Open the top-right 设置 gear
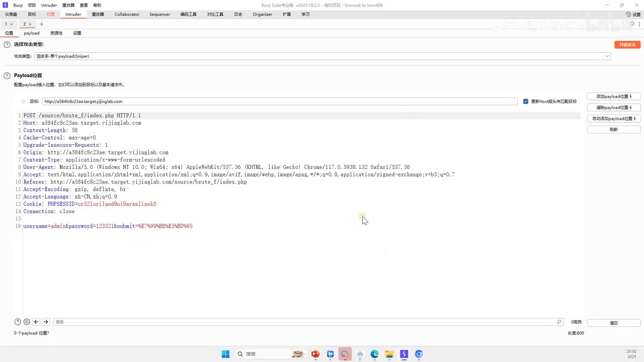This screenshot has width=644, height=362. (x=633, y=15)
